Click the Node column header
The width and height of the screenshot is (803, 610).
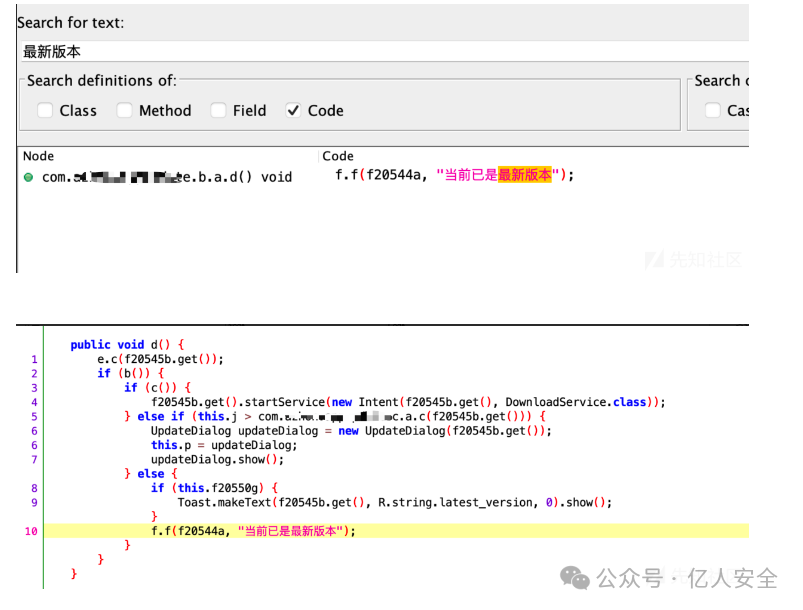point(38,156)
